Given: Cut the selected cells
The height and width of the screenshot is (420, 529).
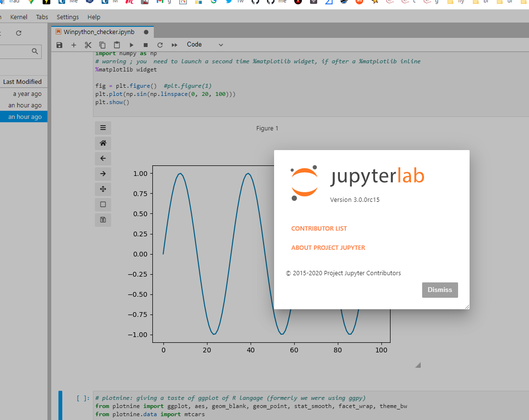Looking at the screenshot, I should point(88,44).
